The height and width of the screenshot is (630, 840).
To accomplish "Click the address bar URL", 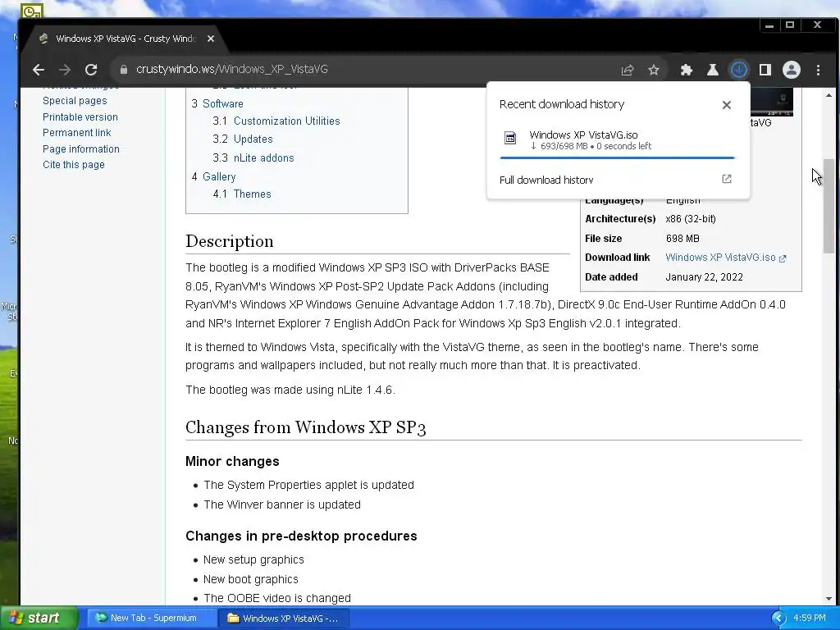I will [231, 70].
